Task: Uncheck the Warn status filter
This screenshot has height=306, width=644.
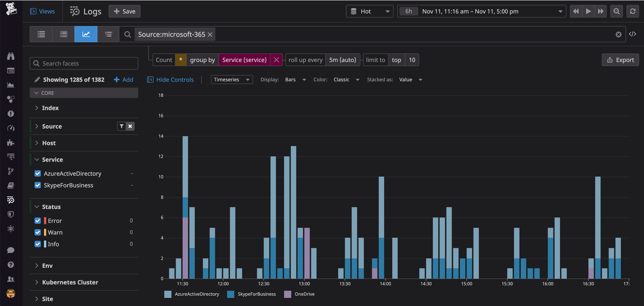Action: (37, 232)
